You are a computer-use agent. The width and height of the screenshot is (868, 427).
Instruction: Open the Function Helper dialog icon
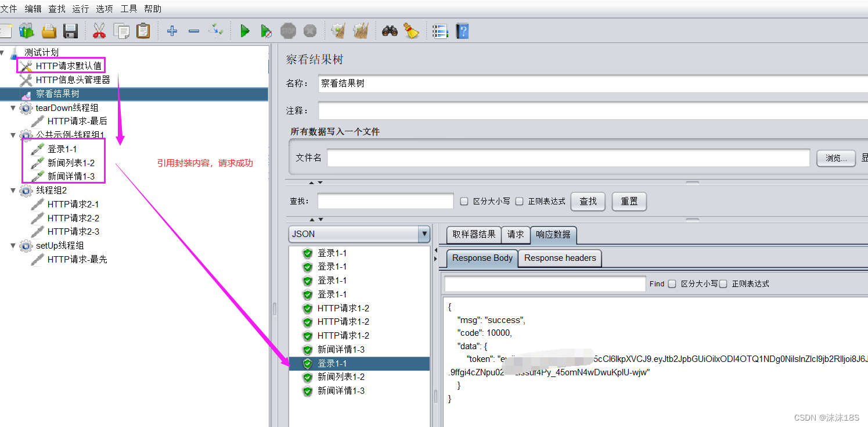pyautogui.click(x=441, y=31)
